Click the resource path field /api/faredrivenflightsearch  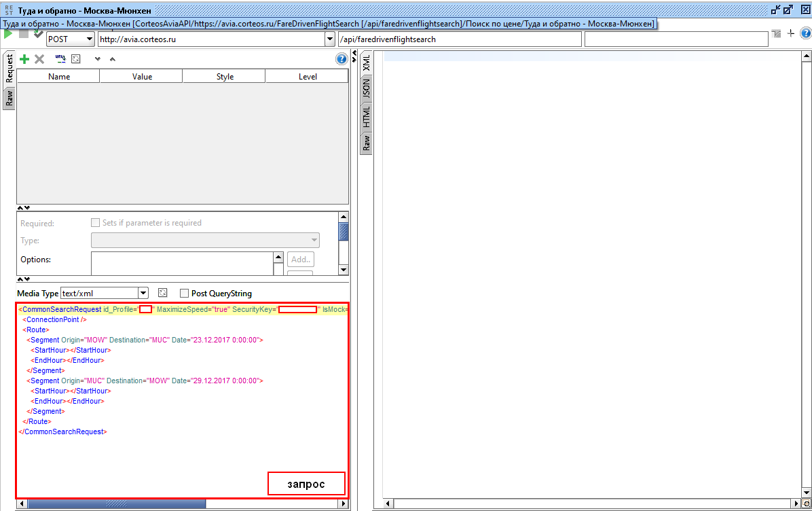[x=459, y=39]
